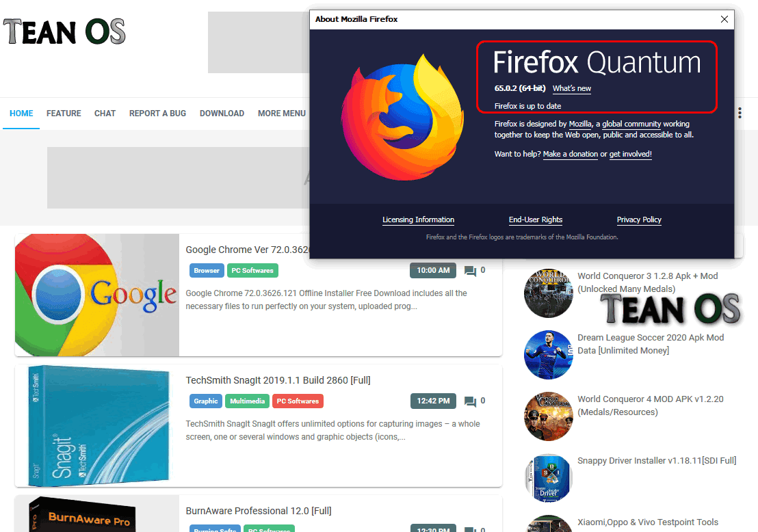Open the HOME menu tab
This screenshot has height=532, width=758.
pos(21,113)
